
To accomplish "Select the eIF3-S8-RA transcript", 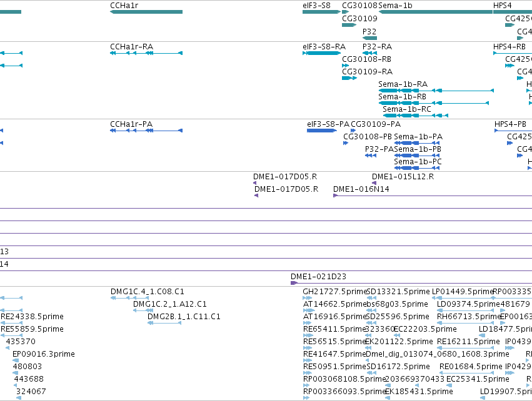I will 322,53.
